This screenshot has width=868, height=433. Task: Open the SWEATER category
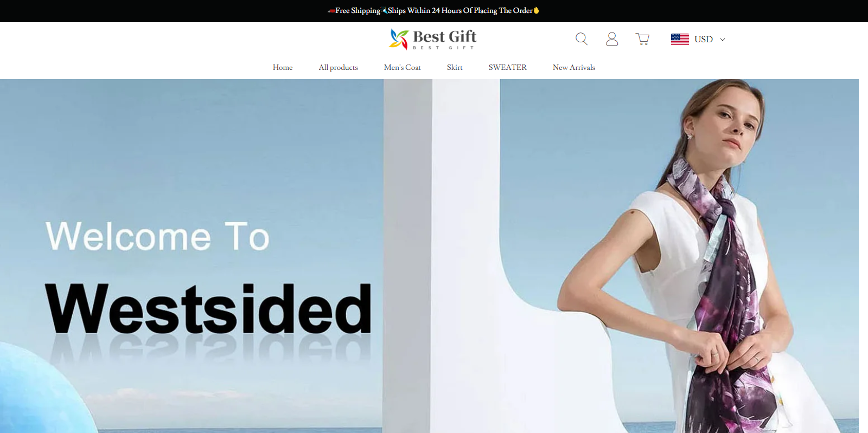(507, 67)
